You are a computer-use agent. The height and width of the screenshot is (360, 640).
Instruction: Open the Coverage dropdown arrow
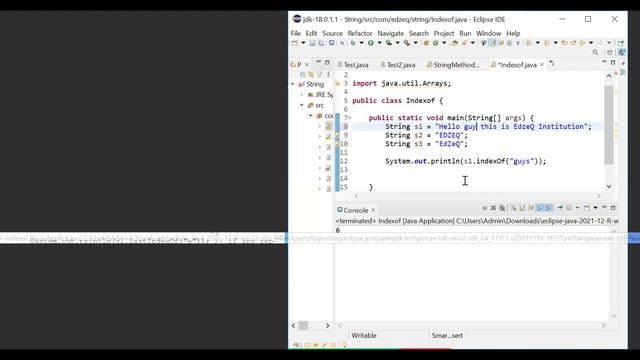pyautogui.click(x=397, y=43)
